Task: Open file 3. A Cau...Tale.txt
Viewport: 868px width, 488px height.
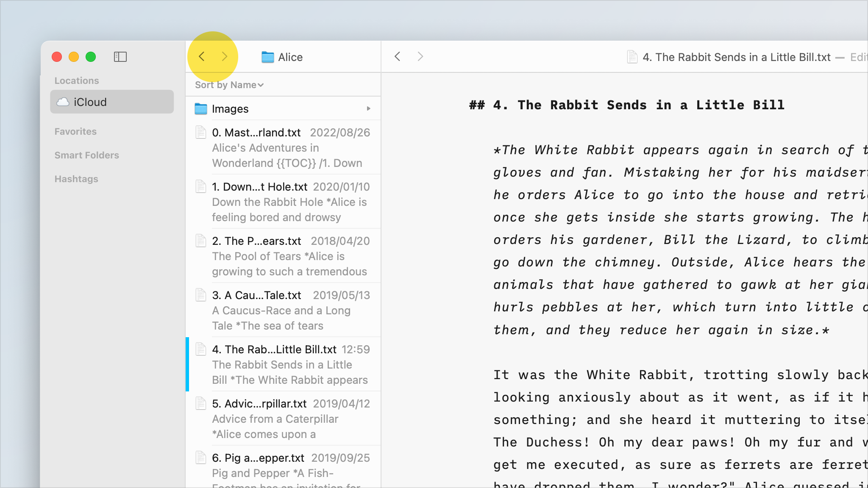Action: point(283,310)
